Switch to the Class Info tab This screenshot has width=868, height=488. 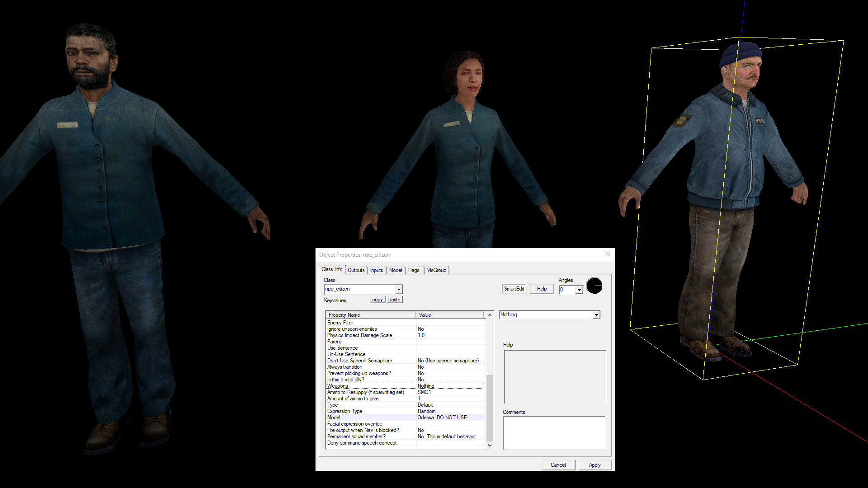click(x=332, y=269)
